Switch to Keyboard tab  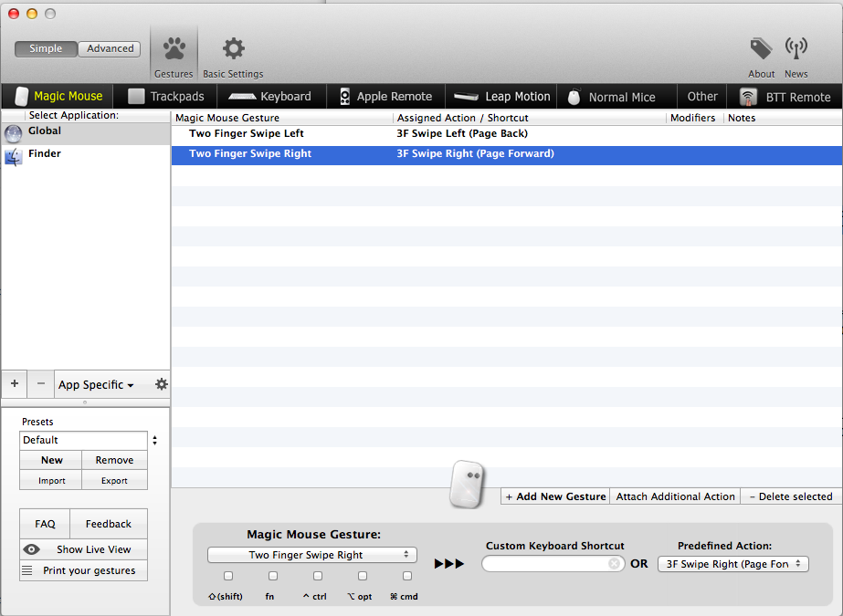click(x=270, y=97)
